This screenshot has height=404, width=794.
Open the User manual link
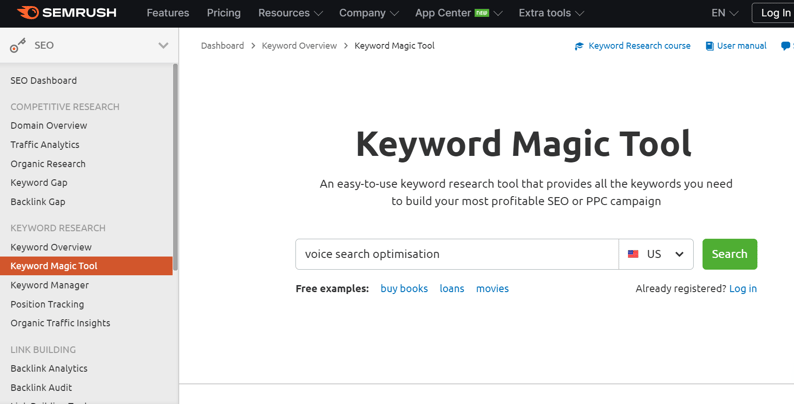click(742, 46)
